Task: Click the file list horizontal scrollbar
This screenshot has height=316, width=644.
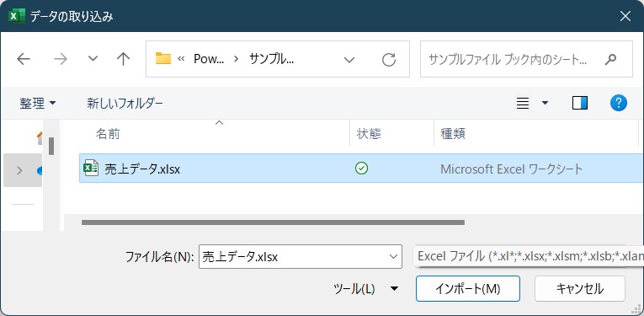Action: click(273, 222)
